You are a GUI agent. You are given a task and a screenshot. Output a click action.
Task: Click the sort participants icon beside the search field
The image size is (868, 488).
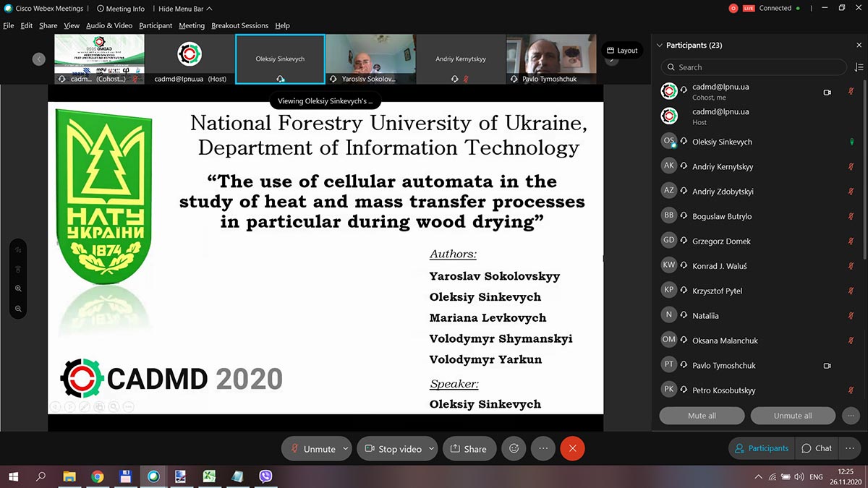[858, 67]
